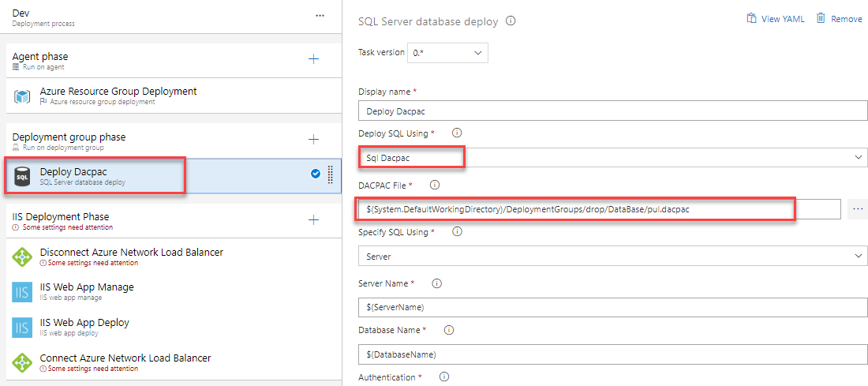
Task: Click the SQL database icon of Deploy Dacpac
Action: (x=22, y=177)
